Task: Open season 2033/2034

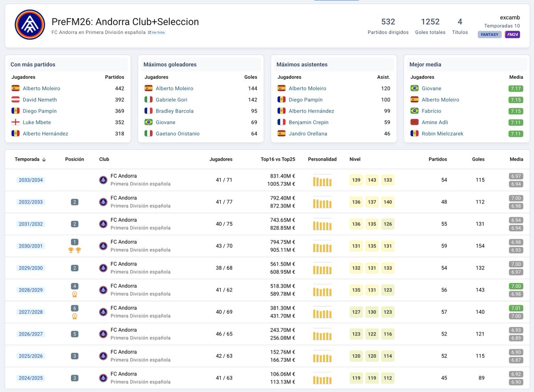Action: click(x=31, y=180)
